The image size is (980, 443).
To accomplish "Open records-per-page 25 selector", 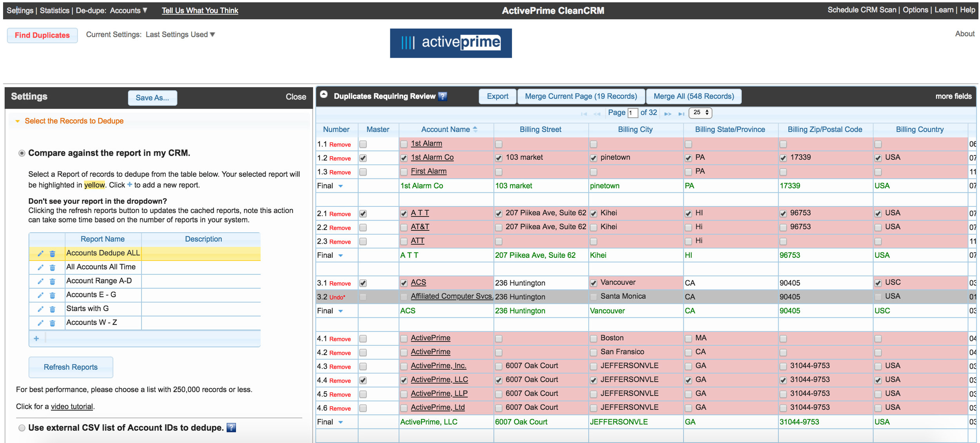I will click(x=701, y=113).
